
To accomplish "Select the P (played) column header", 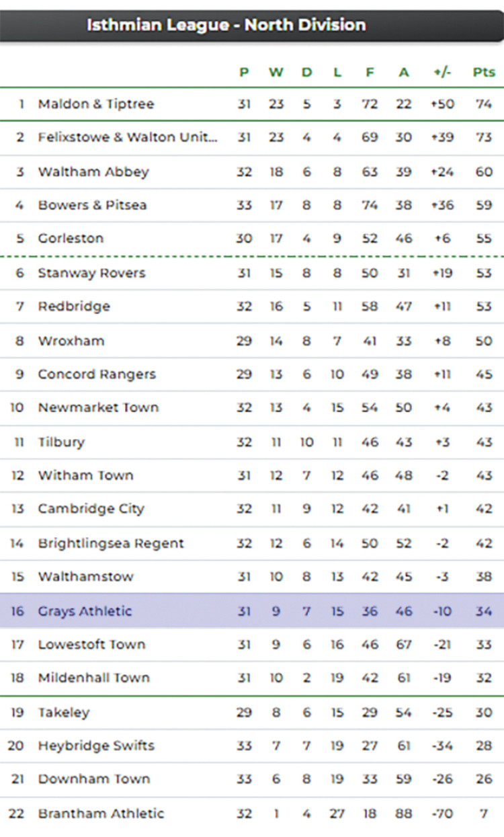I will 244,73.
